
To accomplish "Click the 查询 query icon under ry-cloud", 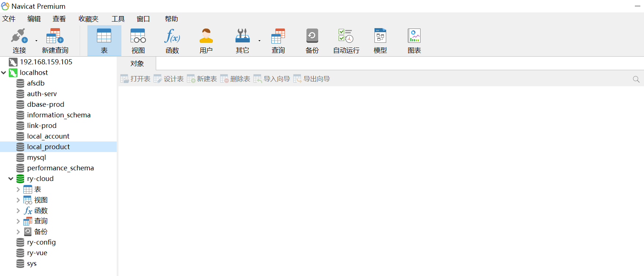I will (28, 221).
